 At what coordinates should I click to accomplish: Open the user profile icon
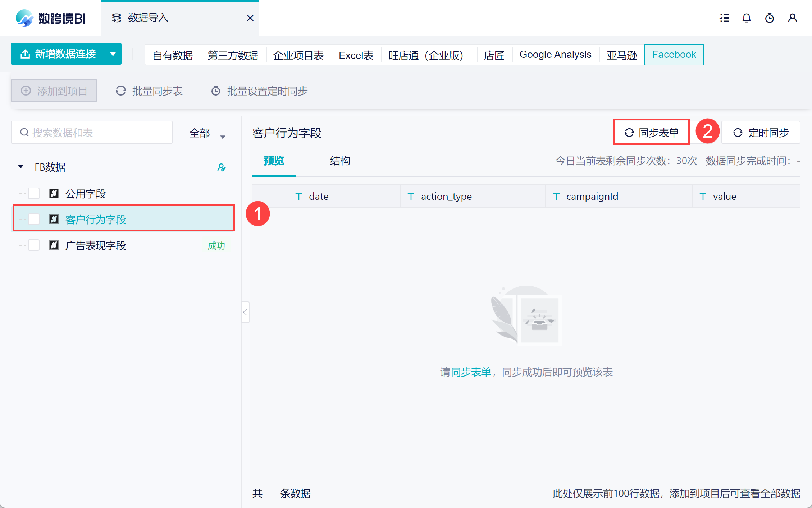792,18
